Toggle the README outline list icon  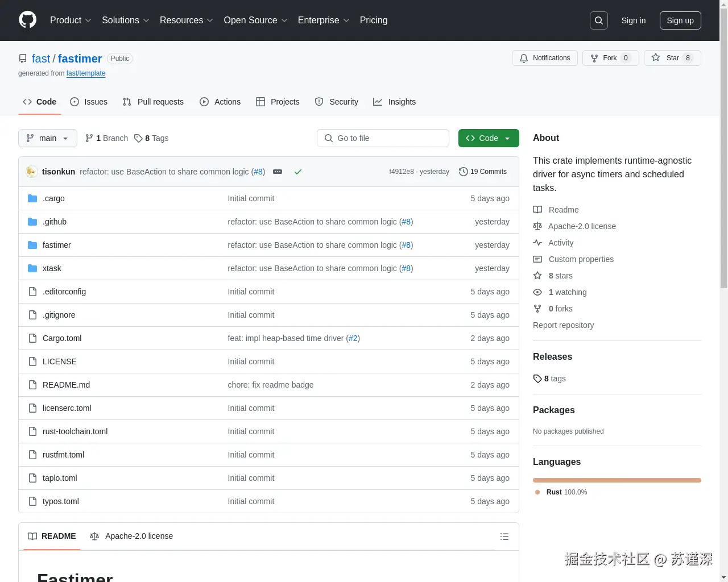pos(504,536)
